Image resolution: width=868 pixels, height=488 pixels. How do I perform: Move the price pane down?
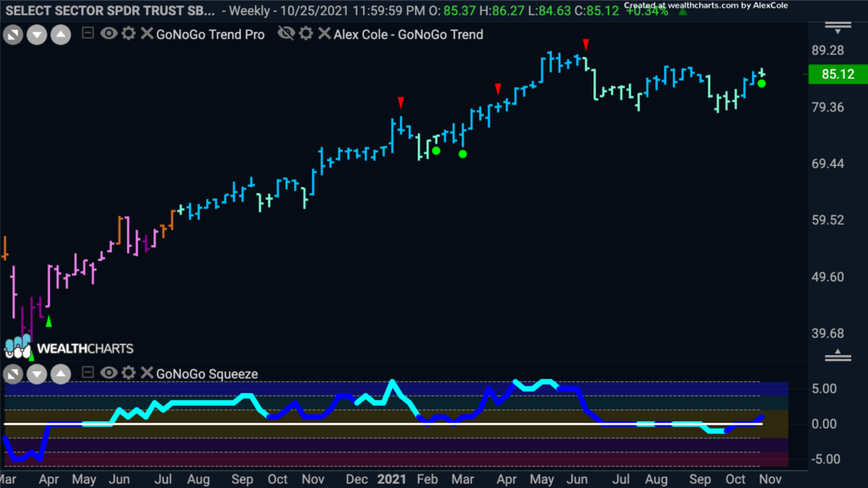pyautogui.click(x=36, y=35)
